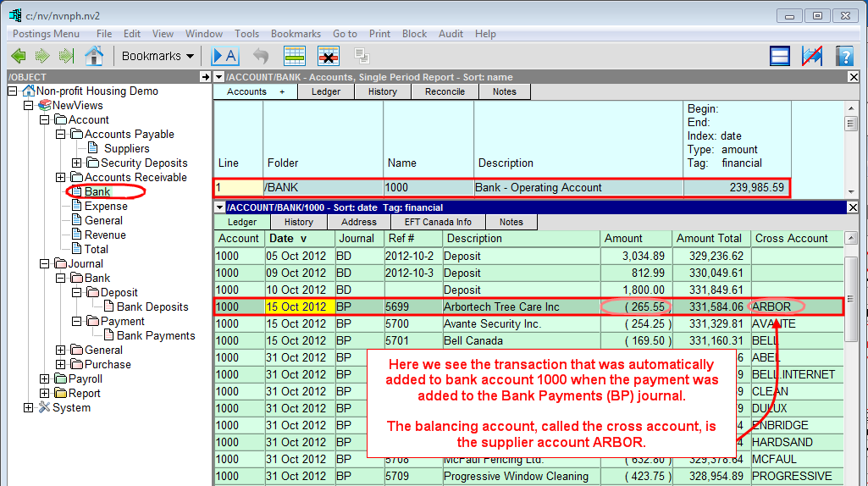Open the help book icon

pos(844,56)
